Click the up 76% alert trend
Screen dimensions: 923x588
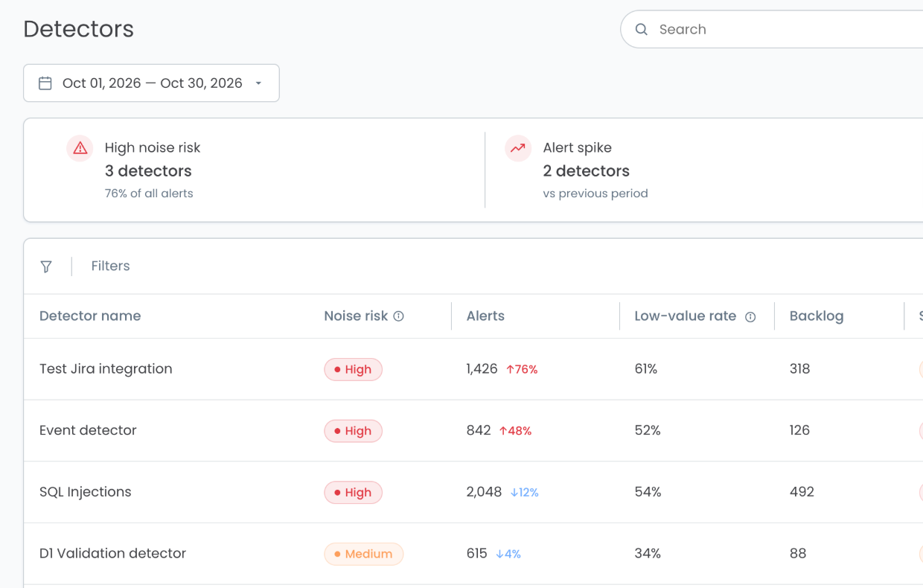522,369
